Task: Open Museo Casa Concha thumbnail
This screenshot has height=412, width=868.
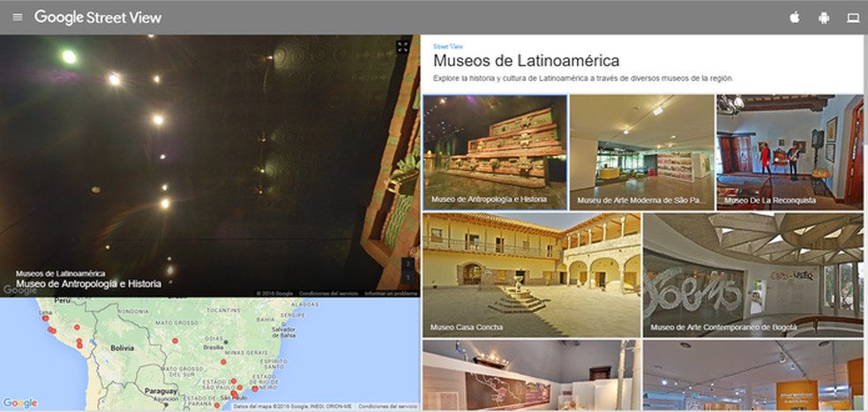Action: pos(531,274)
